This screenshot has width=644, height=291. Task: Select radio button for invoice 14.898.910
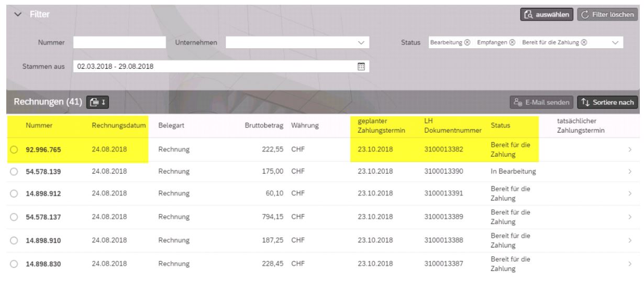click(14, 240)
